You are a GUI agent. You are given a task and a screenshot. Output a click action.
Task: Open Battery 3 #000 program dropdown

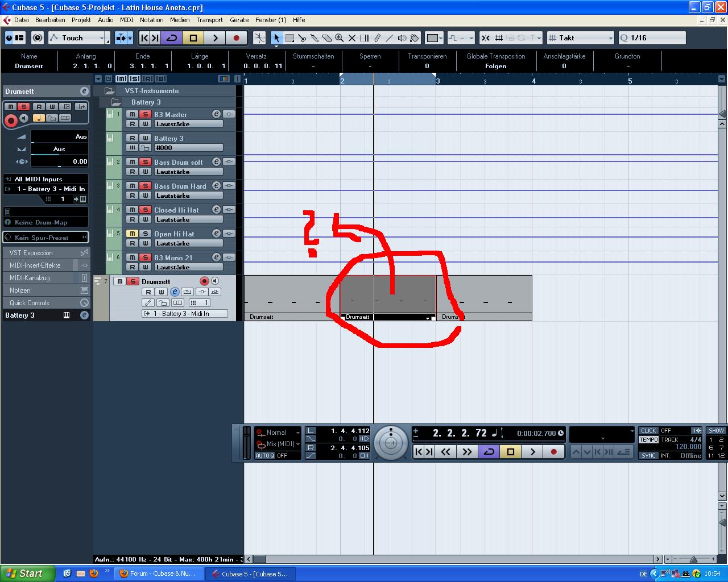point(188,148)
